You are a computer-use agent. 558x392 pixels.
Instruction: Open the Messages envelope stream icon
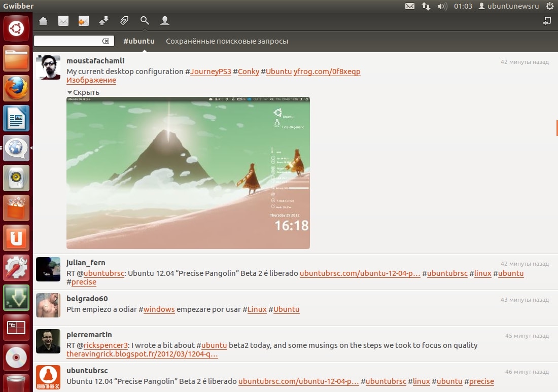(63, 21)
